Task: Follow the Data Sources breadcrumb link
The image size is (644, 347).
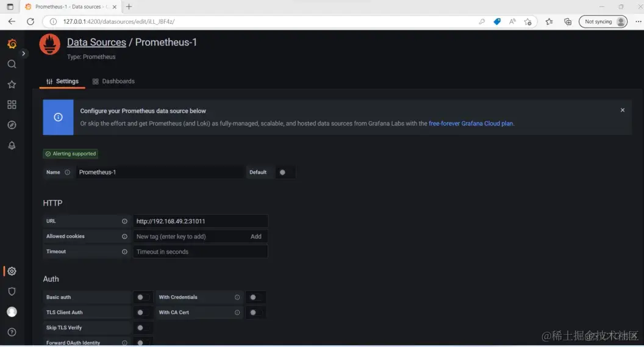Action: click(x=96, y=42)
